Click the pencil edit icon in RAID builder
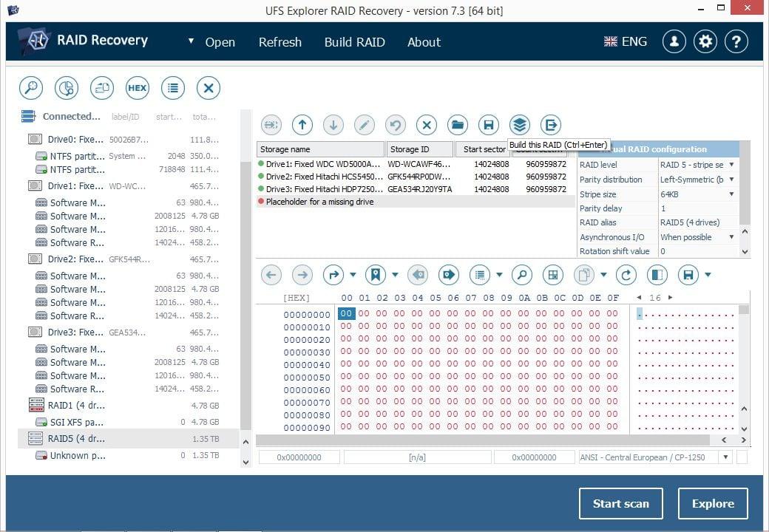Image resolution: width=769 pixels, height=532 pixels. (365, 125)
